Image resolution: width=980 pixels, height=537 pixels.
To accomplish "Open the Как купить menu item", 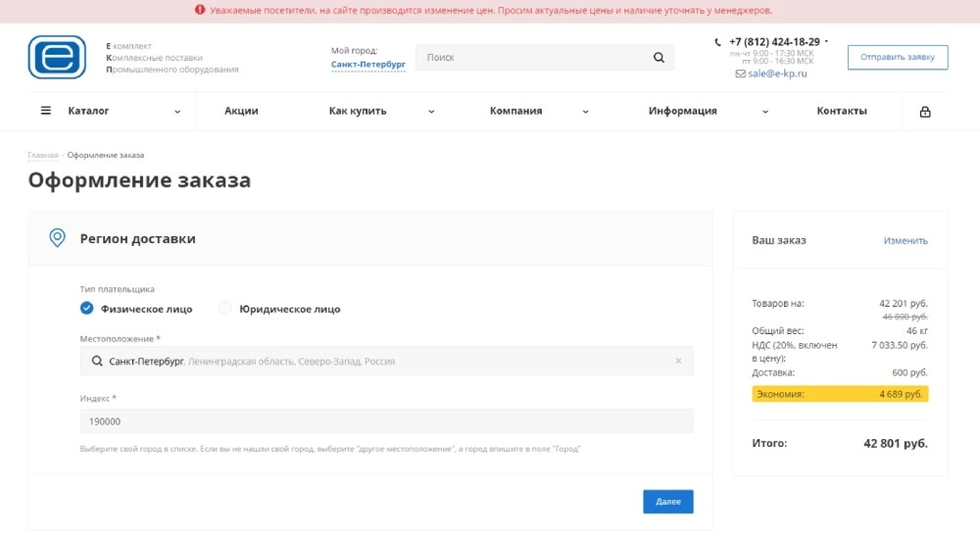I will [358, 111].
